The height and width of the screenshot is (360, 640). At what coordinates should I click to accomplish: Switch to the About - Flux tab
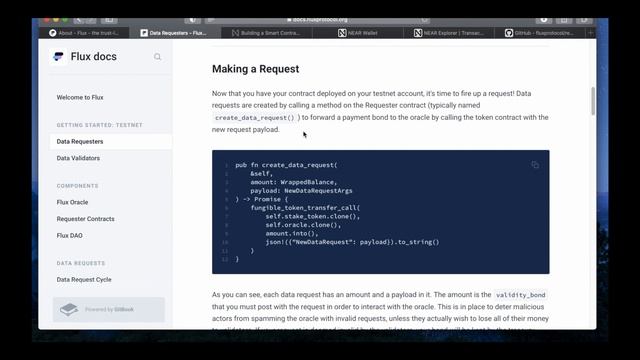pyautogui.click(x=84, y=33)
